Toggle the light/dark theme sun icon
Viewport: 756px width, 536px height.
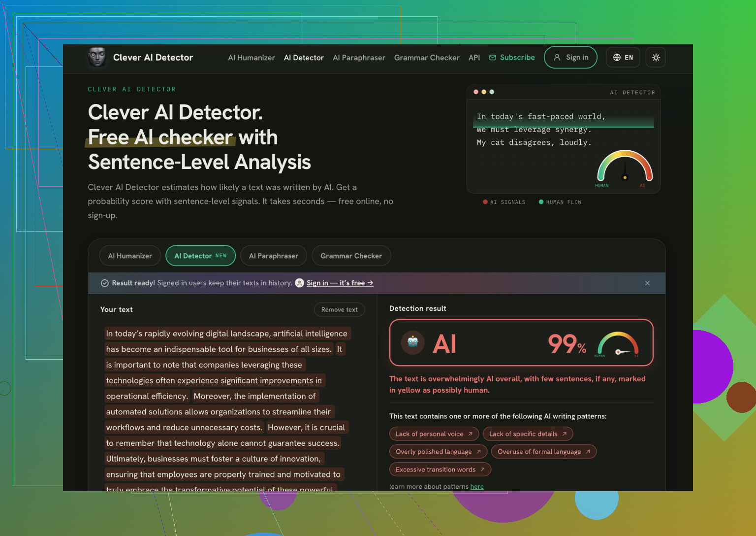[656, 58]
